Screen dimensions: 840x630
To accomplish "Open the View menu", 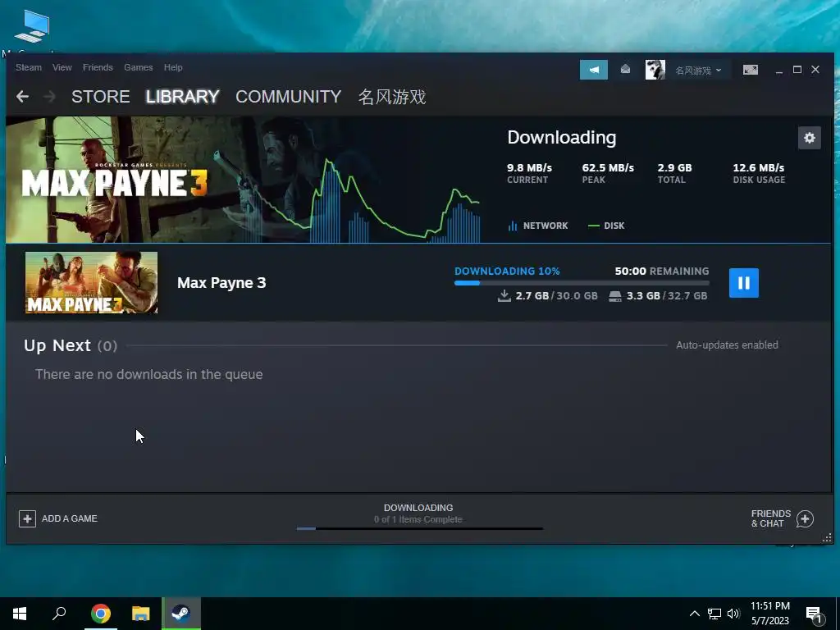I will click(62, 67).
